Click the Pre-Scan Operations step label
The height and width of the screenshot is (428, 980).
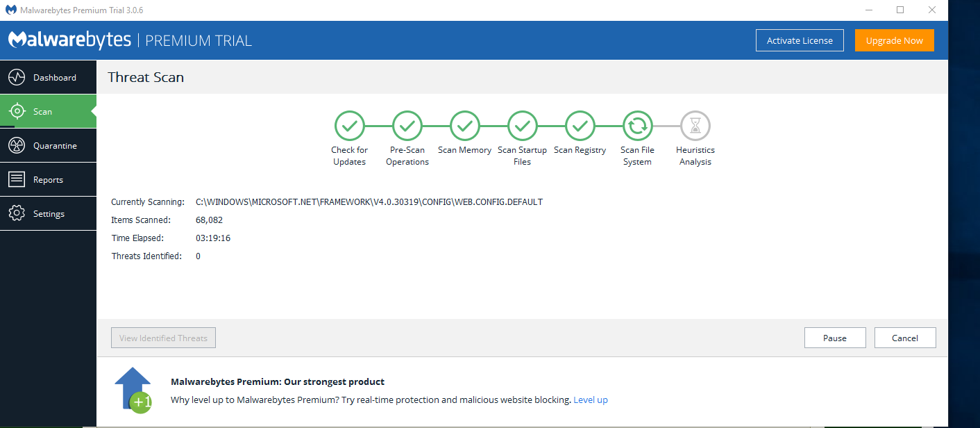tap(407, 156)
